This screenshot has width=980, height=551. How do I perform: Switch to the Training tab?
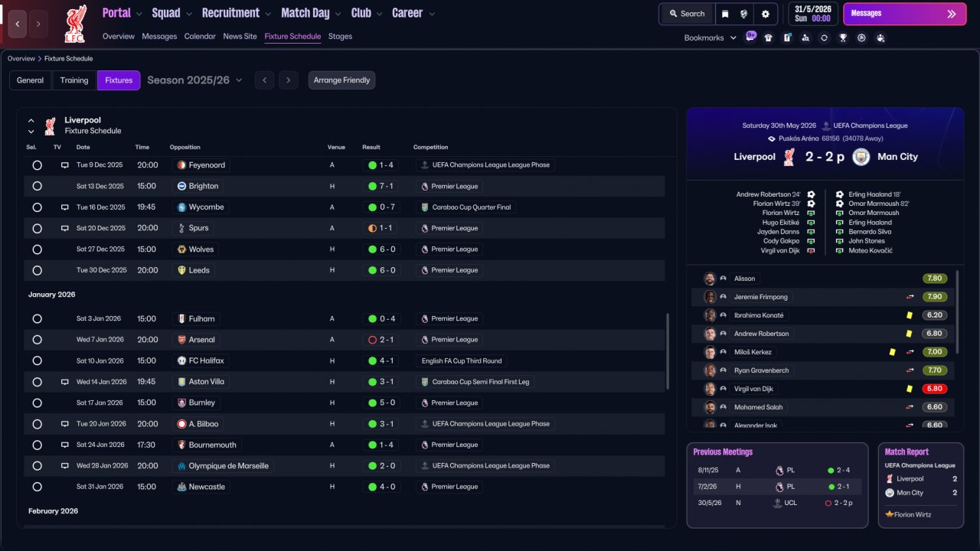[x=74, y=80]
